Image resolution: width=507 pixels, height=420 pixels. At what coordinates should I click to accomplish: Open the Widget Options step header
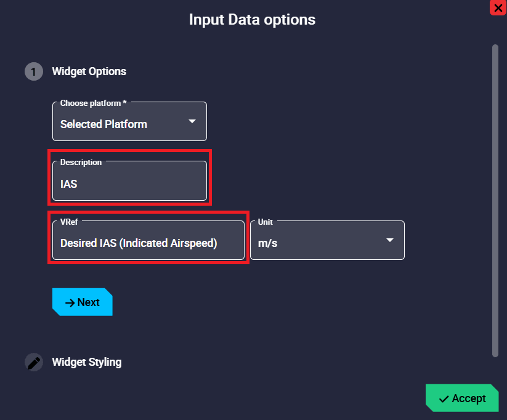(x=89, y=71)
